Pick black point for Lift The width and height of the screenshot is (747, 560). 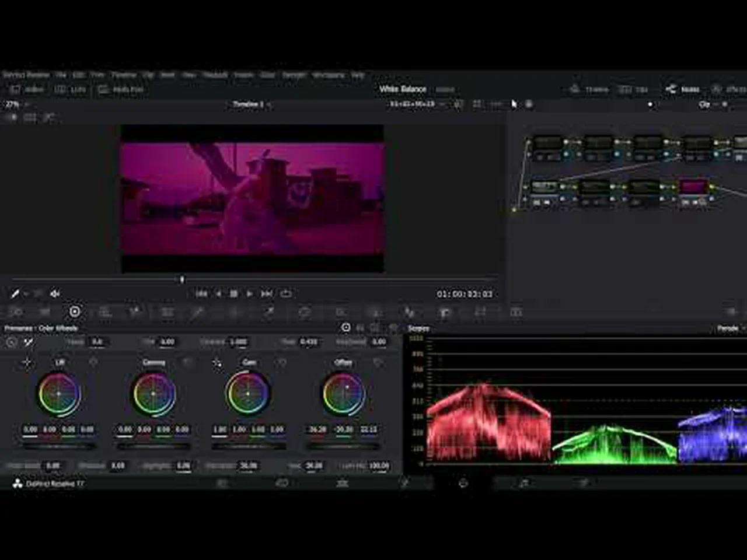tap(26, 363)
